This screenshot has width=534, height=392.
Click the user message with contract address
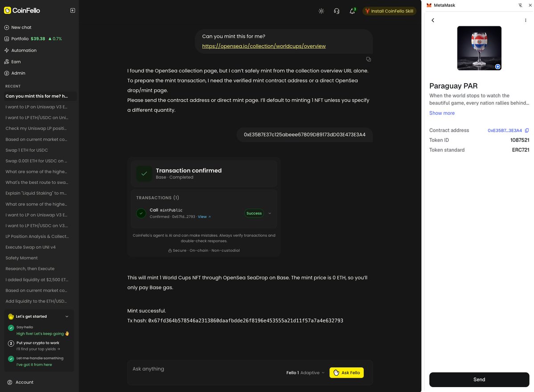click(304, 134)
